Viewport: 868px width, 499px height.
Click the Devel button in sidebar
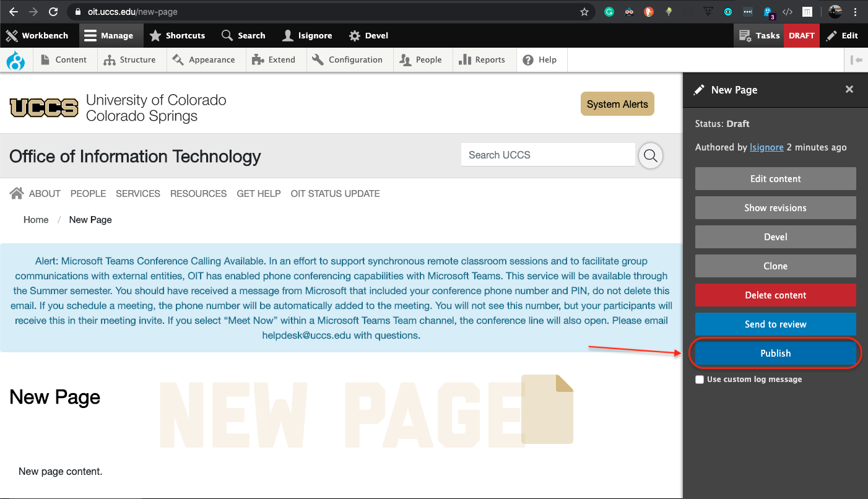(776, 236)
